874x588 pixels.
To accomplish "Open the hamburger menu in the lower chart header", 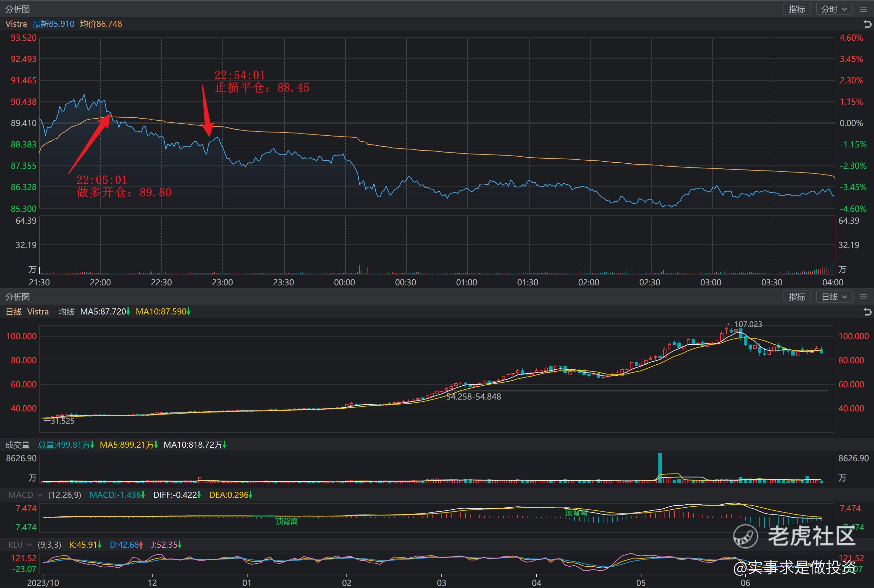I will pyautogui.click(x=863, y=297).
